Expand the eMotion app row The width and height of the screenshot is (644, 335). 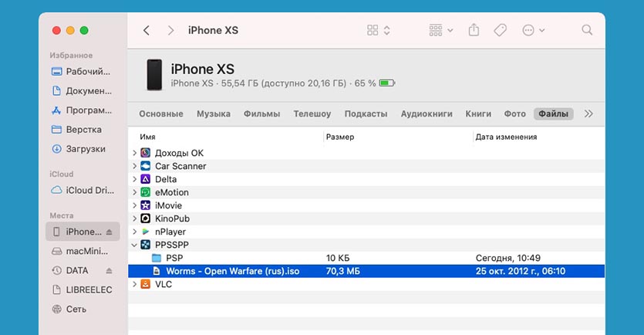click(134, 192)
